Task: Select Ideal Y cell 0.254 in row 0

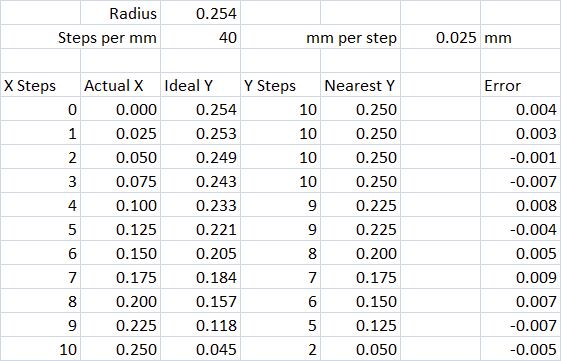Action: [x=201, y=109]
